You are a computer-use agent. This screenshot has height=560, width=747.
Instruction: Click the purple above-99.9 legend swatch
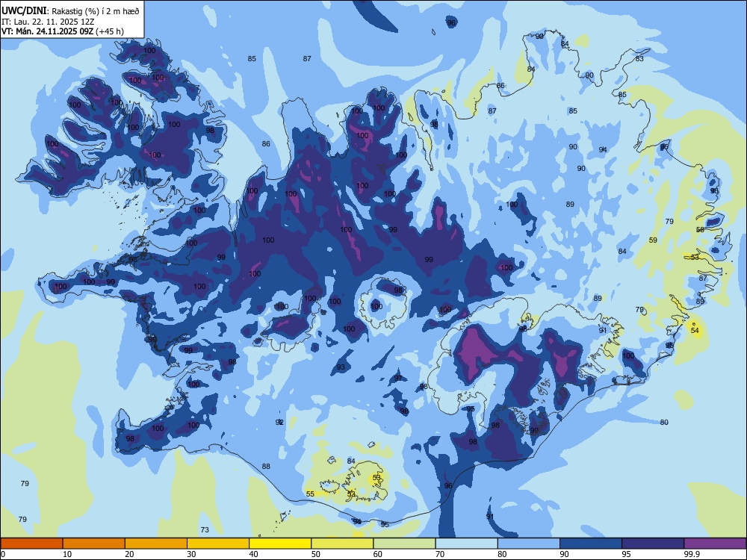coord(715,544)
